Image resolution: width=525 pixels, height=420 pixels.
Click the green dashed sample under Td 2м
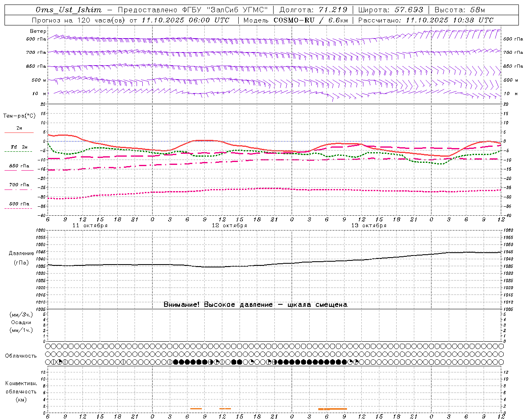(18, 152)
